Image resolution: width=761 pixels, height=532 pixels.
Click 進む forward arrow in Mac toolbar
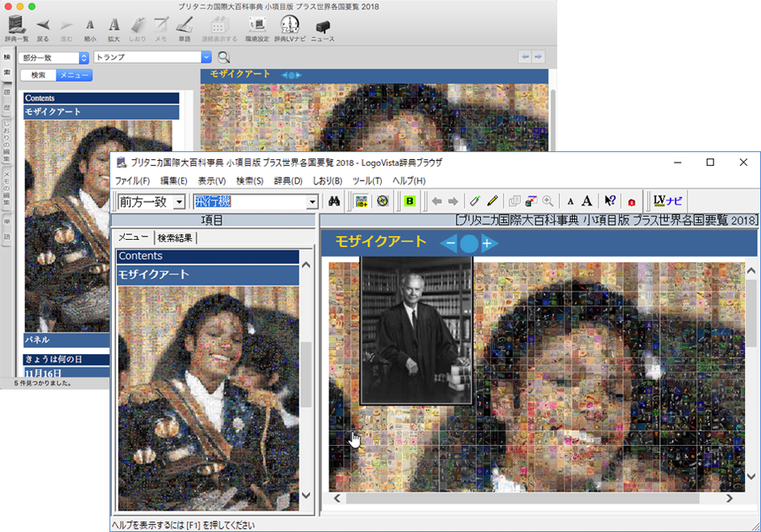click(x=66, y=29)
